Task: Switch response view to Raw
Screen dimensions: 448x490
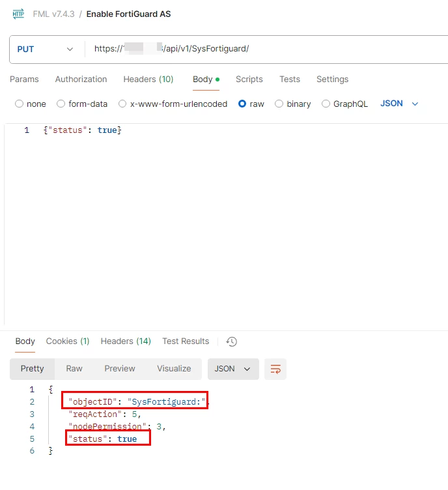Action: click(74, 369)
